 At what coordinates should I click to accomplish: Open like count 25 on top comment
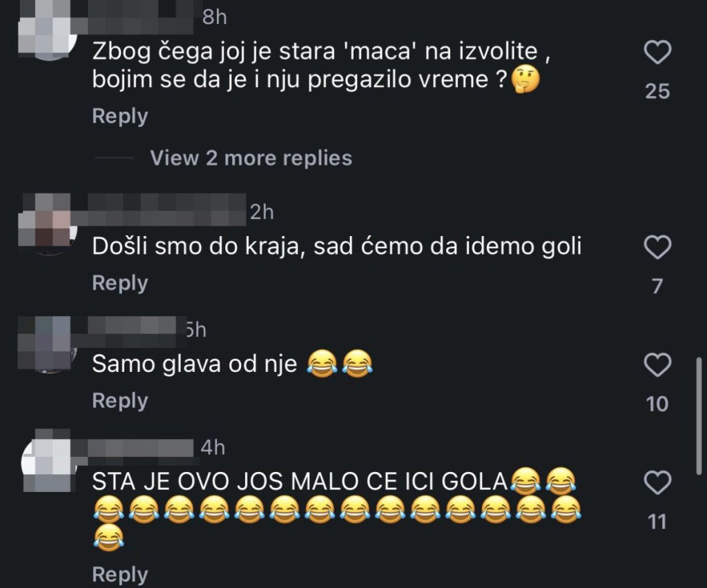(657, 92)
